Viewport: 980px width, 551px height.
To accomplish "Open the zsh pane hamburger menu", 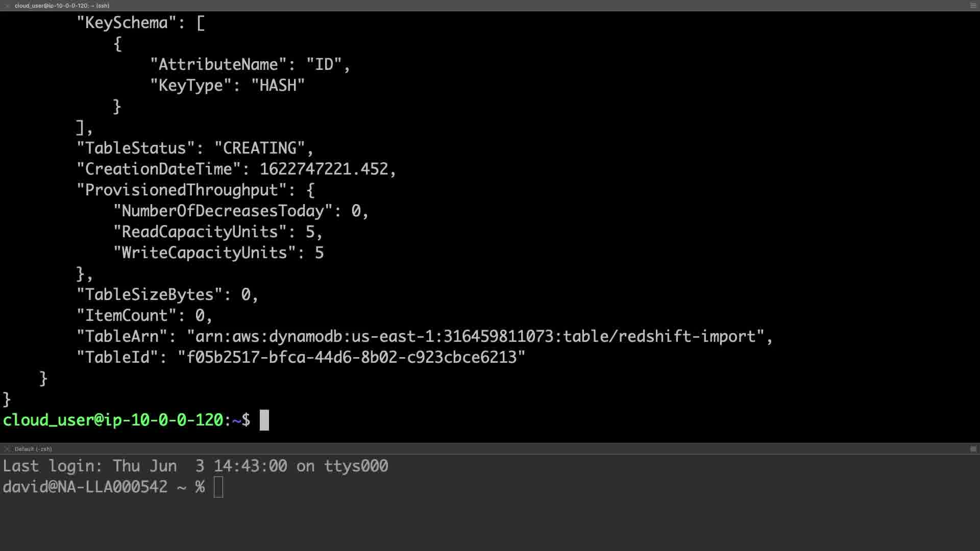I will click(973, 449).
